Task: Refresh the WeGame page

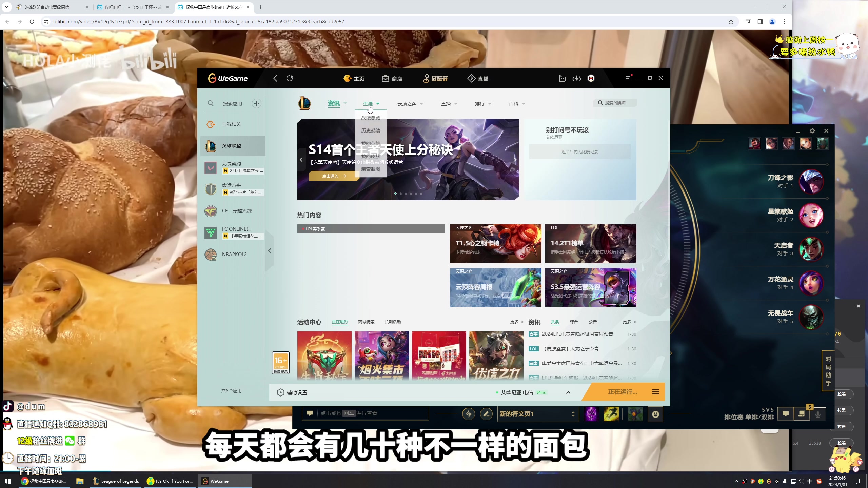Action: tap(290, 78)
